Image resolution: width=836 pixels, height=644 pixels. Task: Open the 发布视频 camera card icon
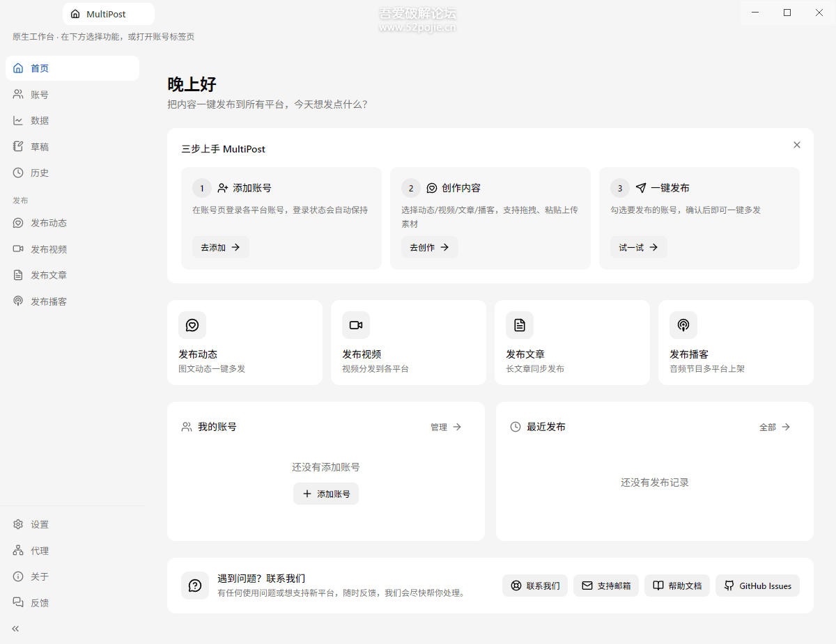(x=356, y=325)
